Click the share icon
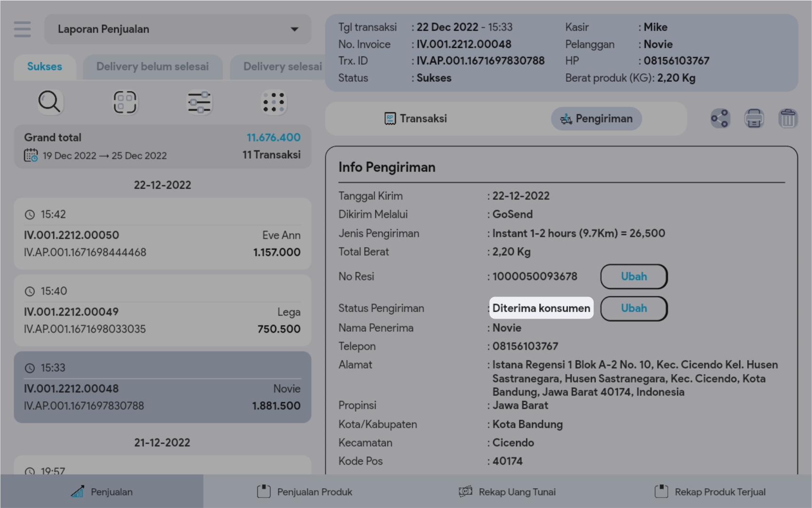 click(x=719, y=118)
